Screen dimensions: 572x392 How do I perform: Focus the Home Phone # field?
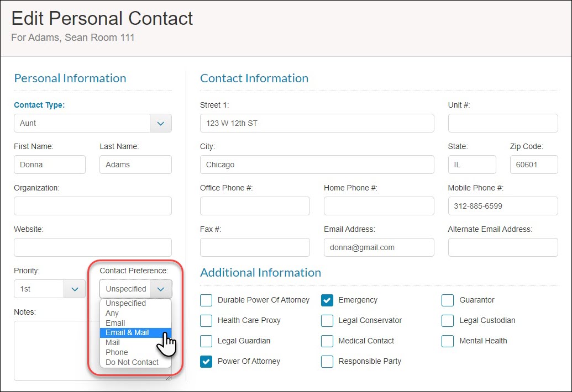click(x=379, y=206)
